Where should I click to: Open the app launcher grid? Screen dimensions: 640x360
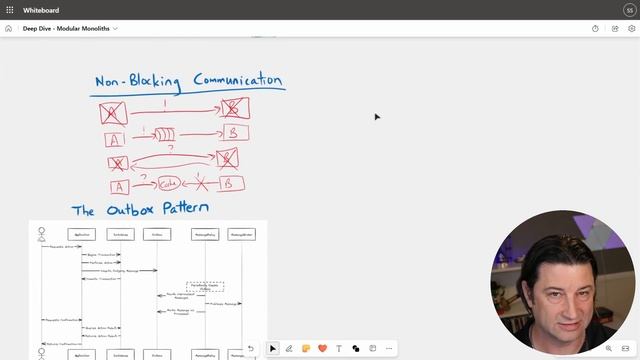point(10,10)
